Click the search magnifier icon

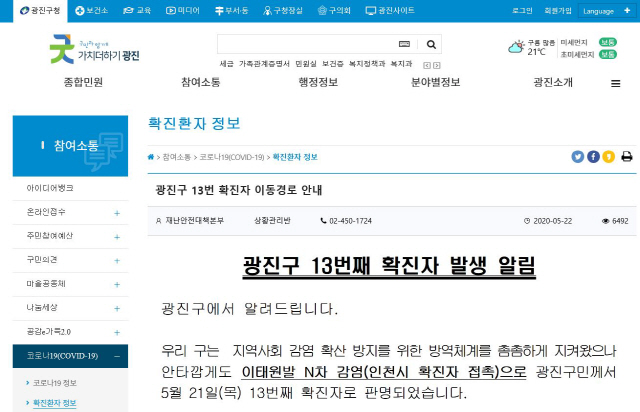430,45
